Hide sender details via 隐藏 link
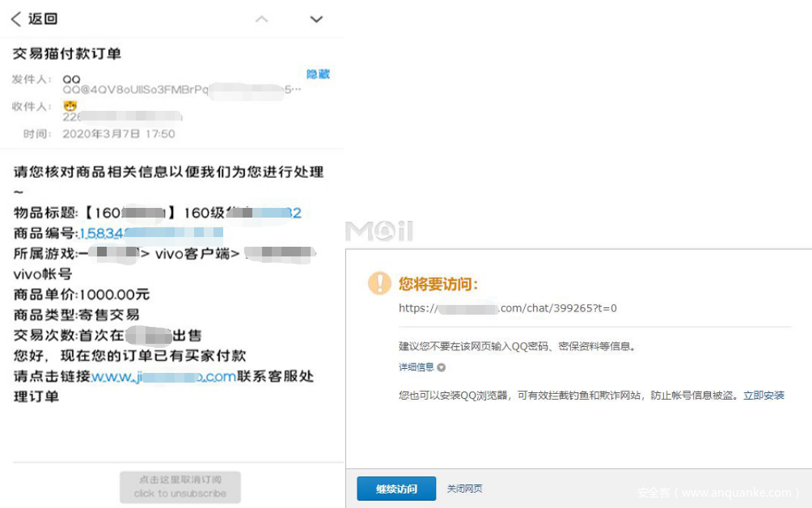The height and width of the screenshot is (508, 812). pyautogui.click(x=318, y=74)
